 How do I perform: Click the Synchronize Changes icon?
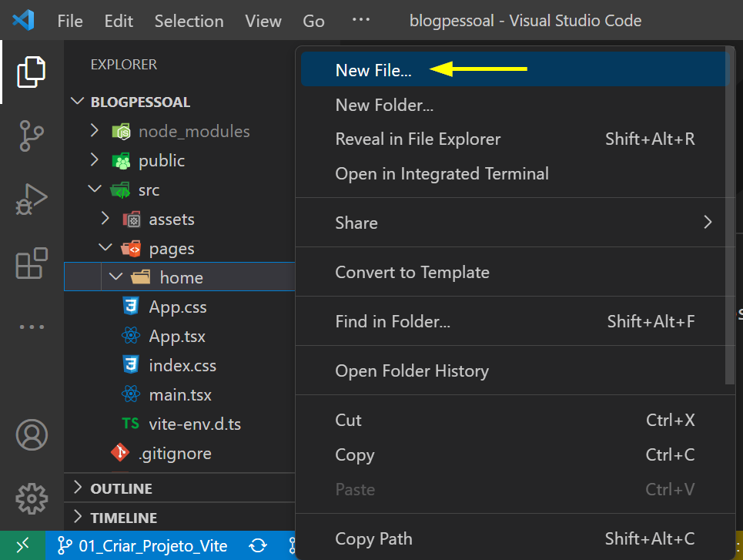pos(258,546)
